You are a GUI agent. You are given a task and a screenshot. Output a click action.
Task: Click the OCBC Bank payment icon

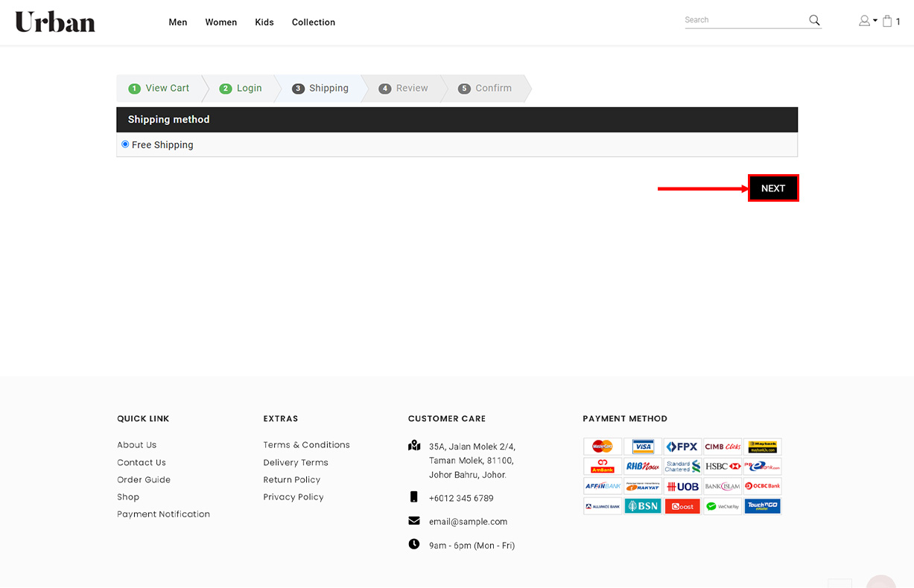(763, 486)
